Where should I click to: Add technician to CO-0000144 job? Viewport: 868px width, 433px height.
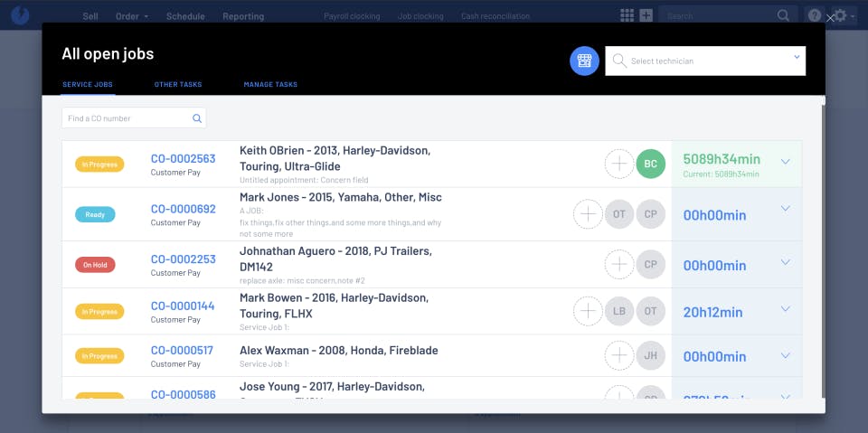(x=588, y=311)
